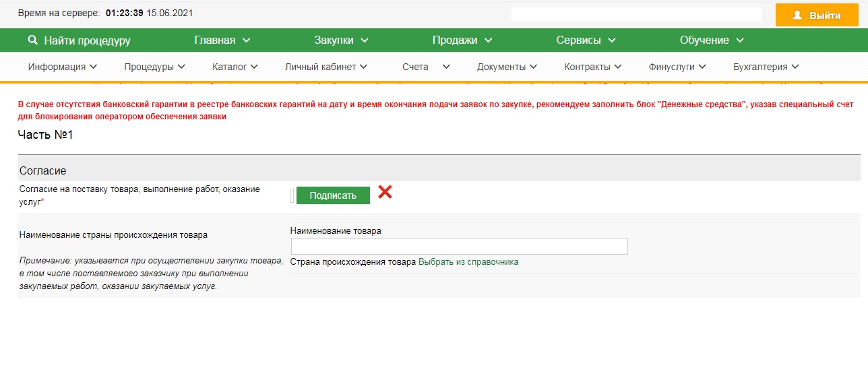Click the red X icon beside Подписать

click(x=385, y=192)
